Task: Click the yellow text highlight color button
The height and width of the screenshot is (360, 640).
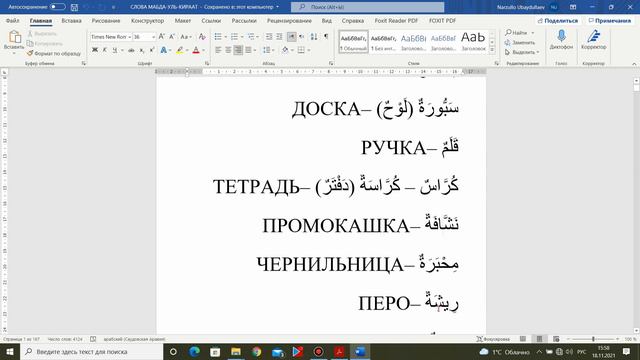Action: pyautogui.click(x=180, y=50)
